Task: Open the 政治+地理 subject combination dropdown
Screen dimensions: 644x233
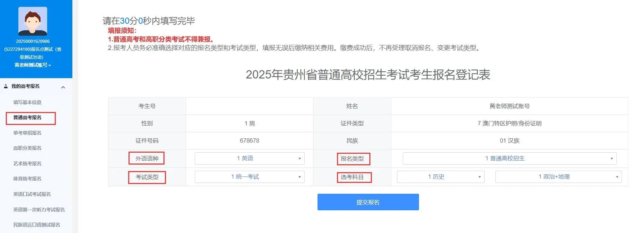Action: click(558, 177)
